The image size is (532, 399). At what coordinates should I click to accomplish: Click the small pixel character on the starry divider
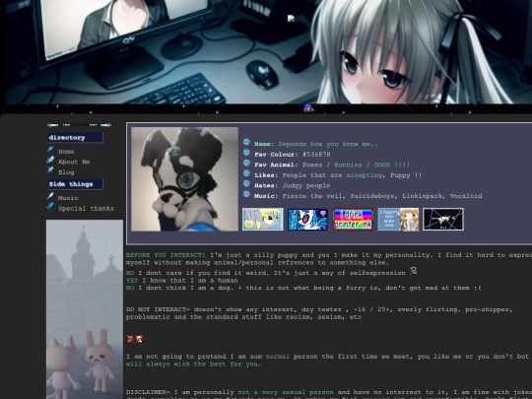[308, 108]
